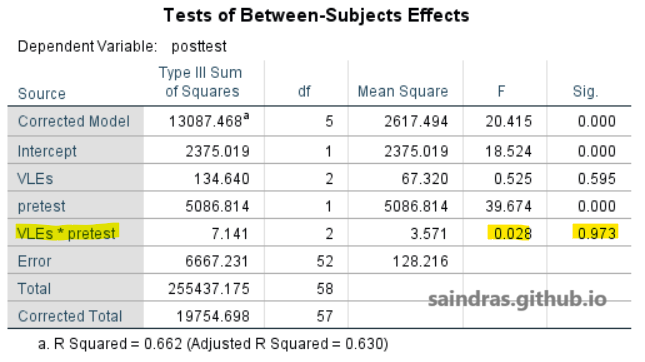Select highlighted VLEs * pretest row label
645x362 pixels.
pyautogui.click(x=67, y=233)
